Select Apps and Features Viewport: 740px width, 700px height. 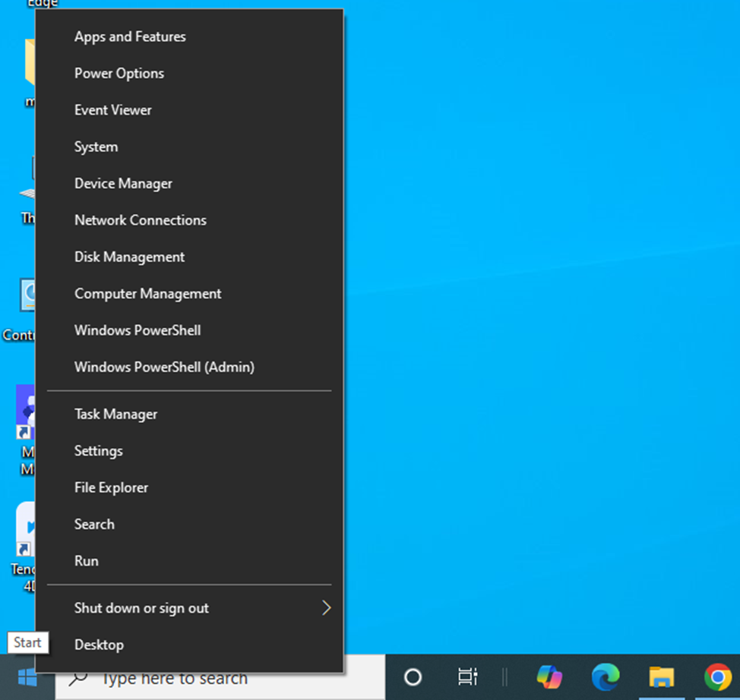(x=130, y=36)
